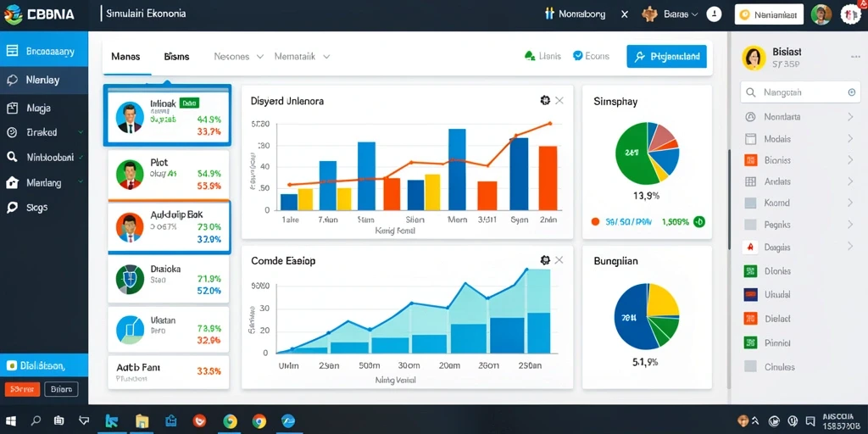The width and height of the screenshot is (868, 434).
Task: Toggle the green Llanis indicator
Action: pos(529,56)
